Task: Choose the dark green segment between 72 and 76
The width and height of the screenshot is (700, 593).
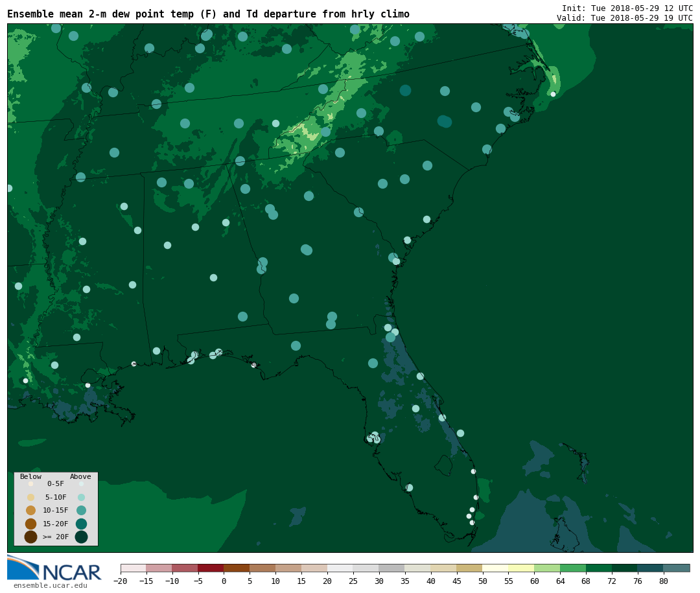Action: point(625,568)
